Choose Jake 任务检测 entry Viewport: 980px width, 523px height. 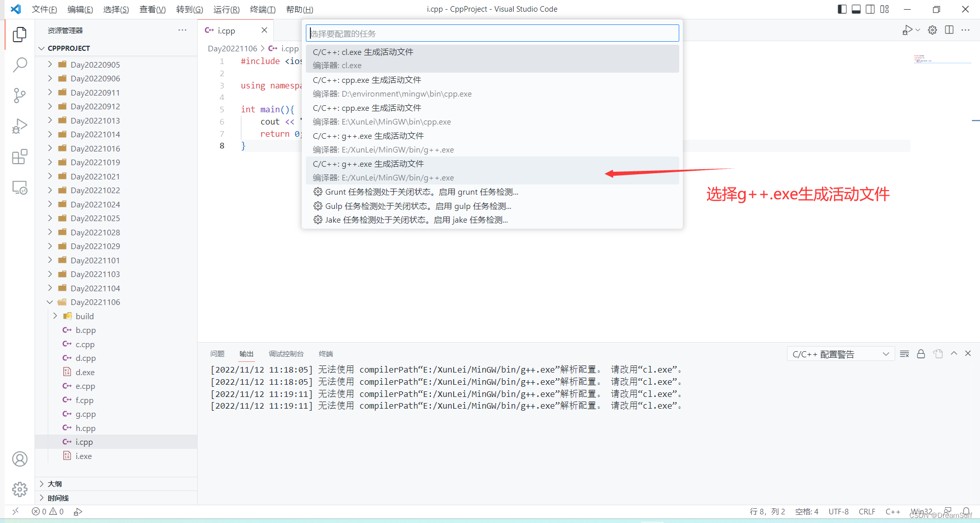492,220
